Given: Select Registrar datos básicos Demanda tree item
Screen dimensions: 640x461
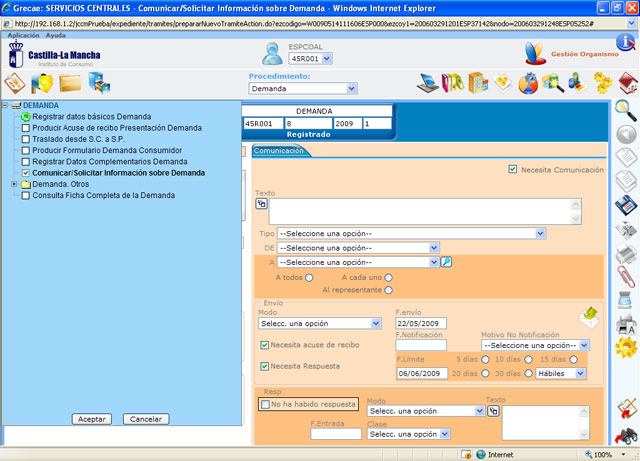Looking at the screenshot, I should click(92, 117).
